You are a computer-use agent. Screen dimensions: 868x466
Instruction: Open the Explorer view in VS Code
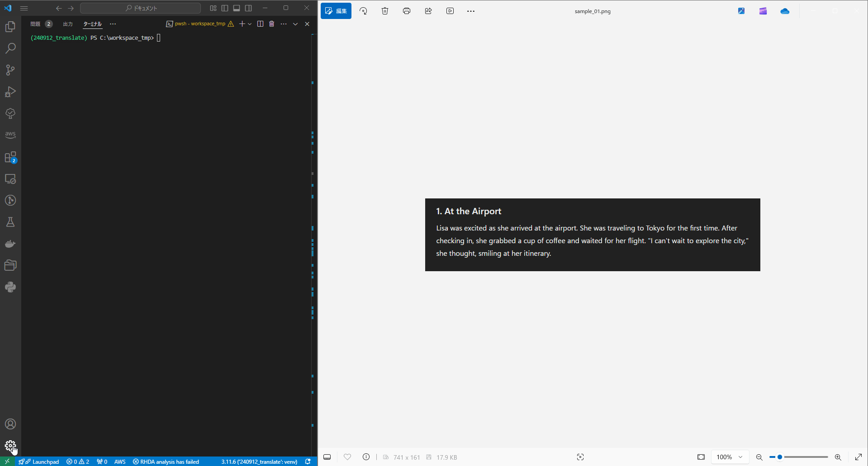(x=10, y=27)
